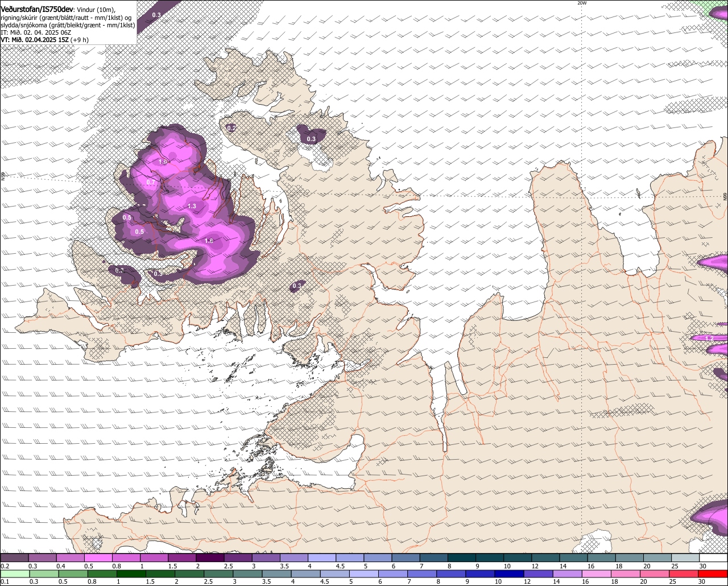728x586 pixels.
Task: Click the 'slydda/snjókoma' legend description line
Action: (x=68, y=25)
